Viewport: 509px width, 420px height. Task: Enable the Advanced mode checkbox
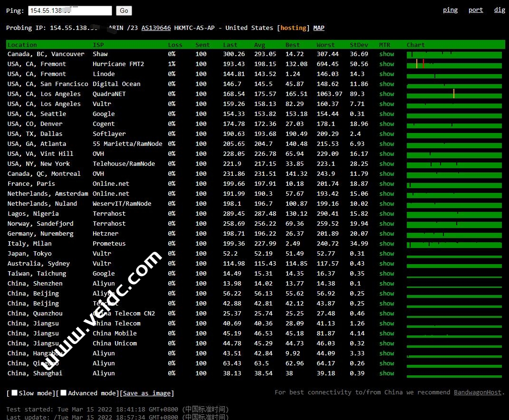pyautogui.click(x=64, y=393)
